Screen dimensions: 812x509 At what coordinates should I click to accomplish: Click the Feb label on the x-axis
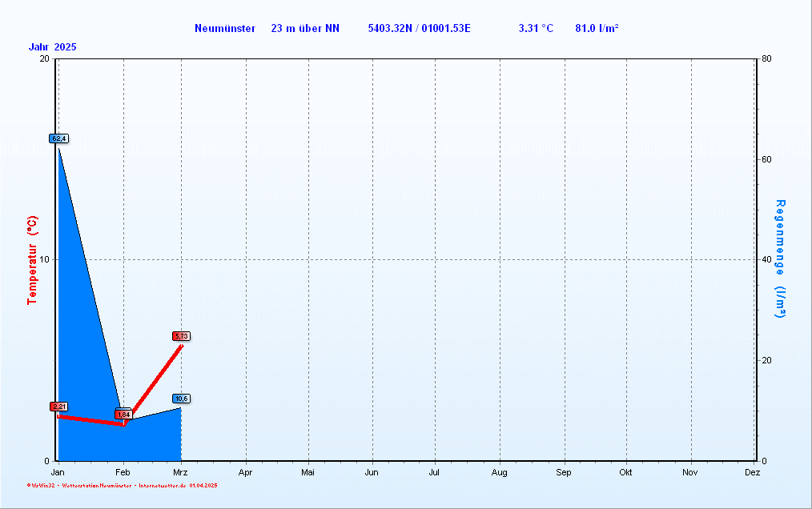coord(123,472)
